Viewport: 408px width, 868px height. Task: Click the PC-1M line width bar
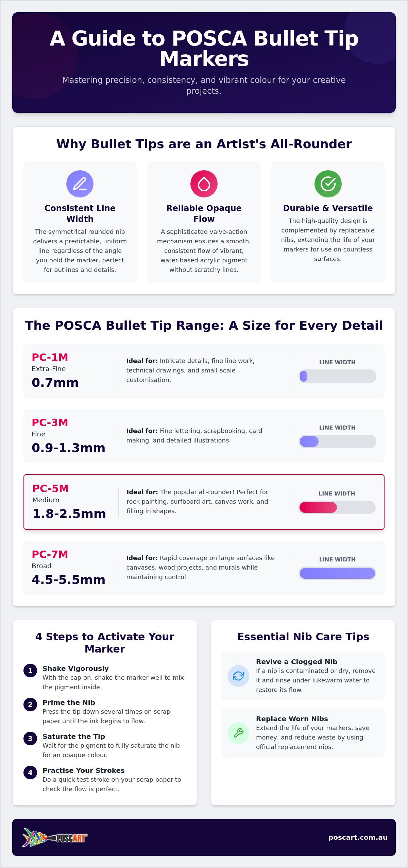pos(337,376)
